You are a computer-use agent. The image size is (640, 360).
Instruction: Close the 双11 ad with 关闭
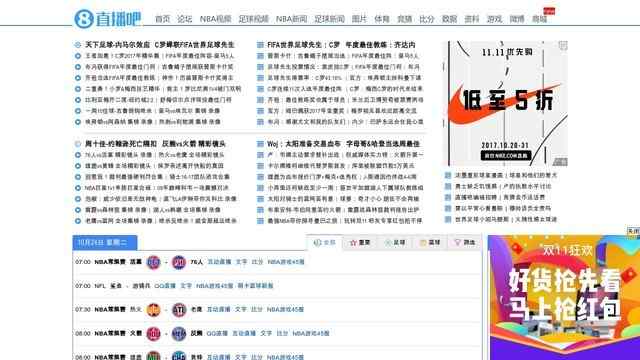pyautogui.click(x=633, y=231)
